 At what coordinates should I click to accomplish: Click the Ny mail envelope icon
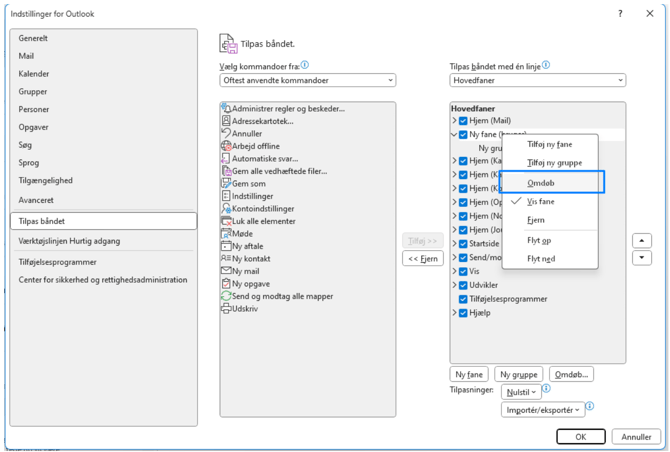(x=227, y=271)
